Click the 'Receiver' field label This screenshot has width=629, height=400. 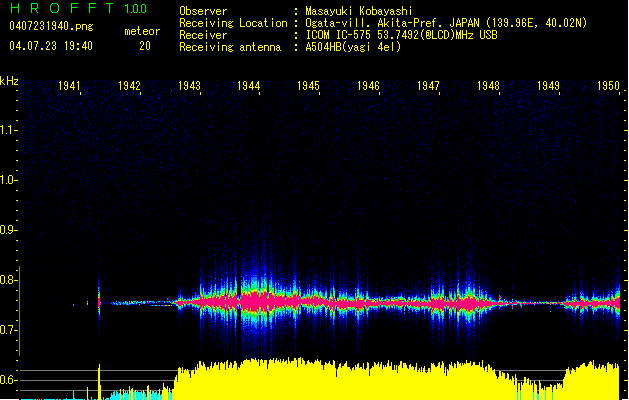coord(203,35)
